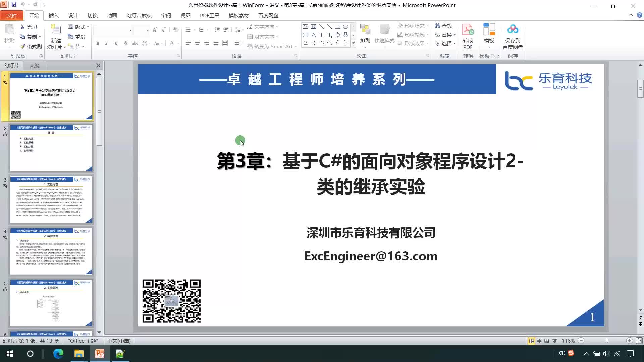This screenshot has height=362, width=644.
Task: Click the Save icon in quick access toolbar
Action: click(x=14, y=5)
